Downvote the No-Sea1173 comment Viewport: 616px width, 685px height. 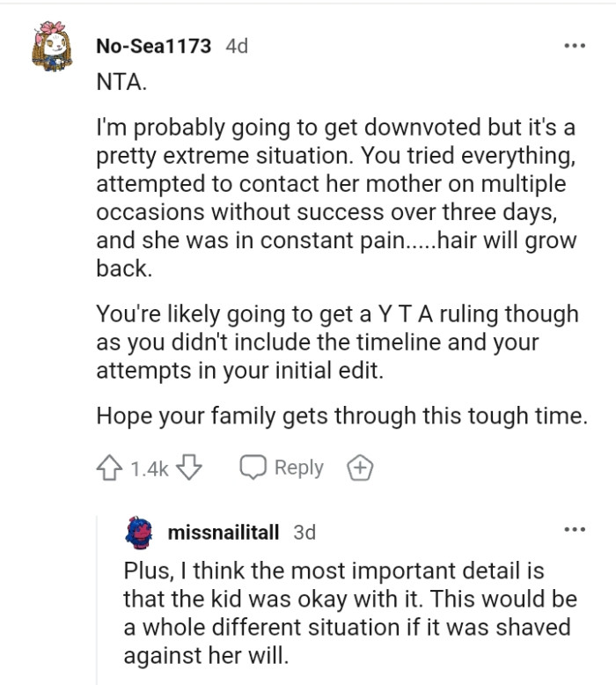(189, 468)
